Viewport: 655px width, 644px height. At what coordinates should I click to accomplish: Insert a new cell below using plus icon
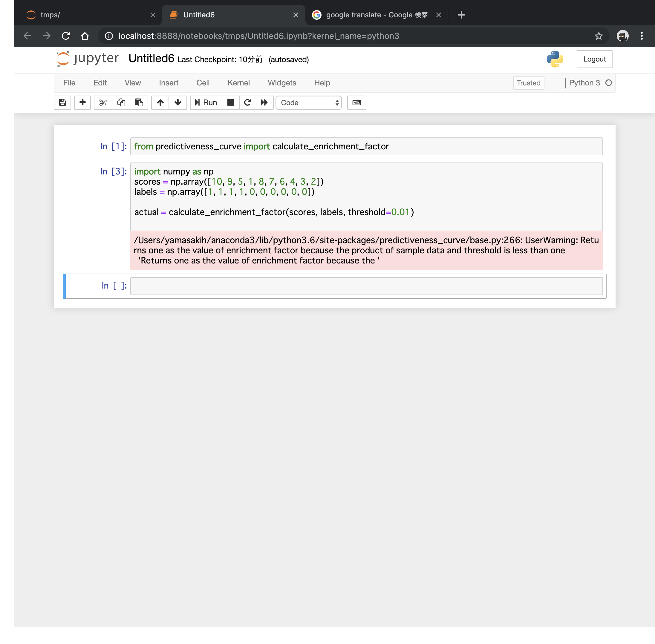(x=82, y=102)
